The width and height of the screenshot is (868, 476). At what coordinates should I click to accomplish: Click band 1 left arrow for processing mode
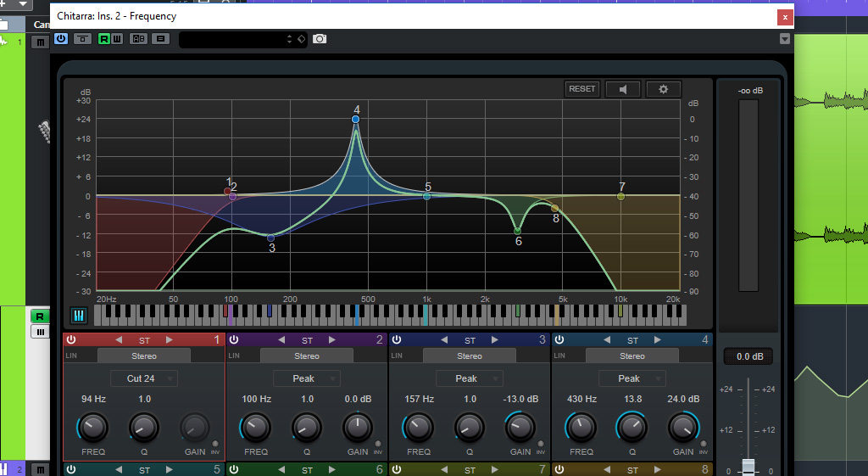point(119,339)
